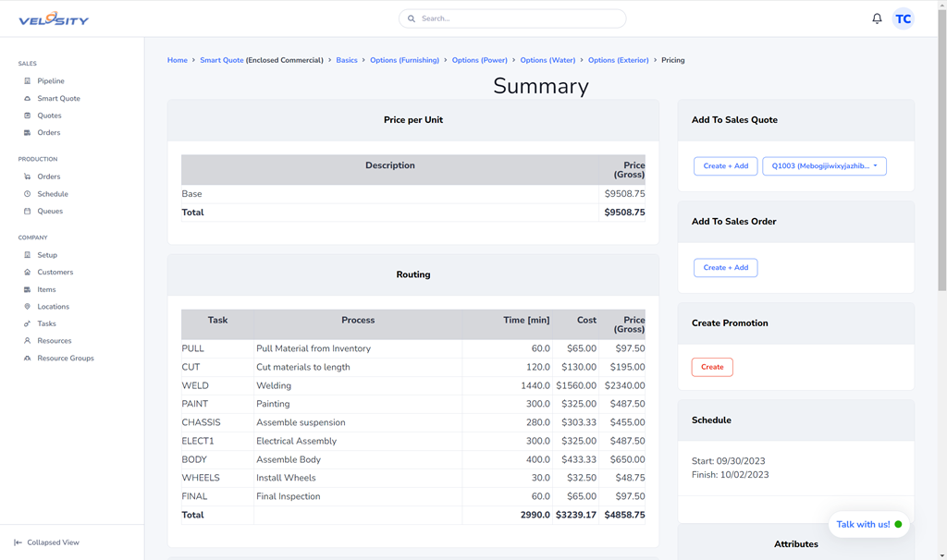The image size is (947, 560).
Task: Open the TC user avatar menu
Action: pos(903,18)
